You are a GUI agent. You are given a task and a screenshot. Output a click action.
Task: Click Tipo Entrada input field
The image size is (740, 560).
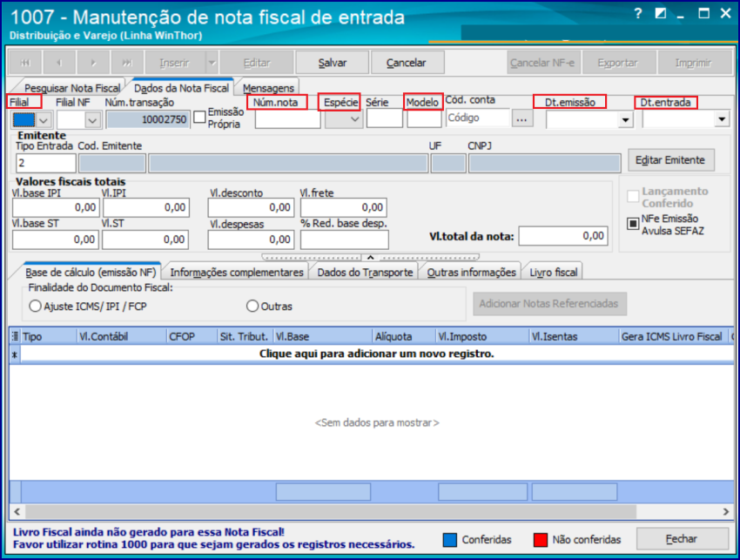(46, 164)
